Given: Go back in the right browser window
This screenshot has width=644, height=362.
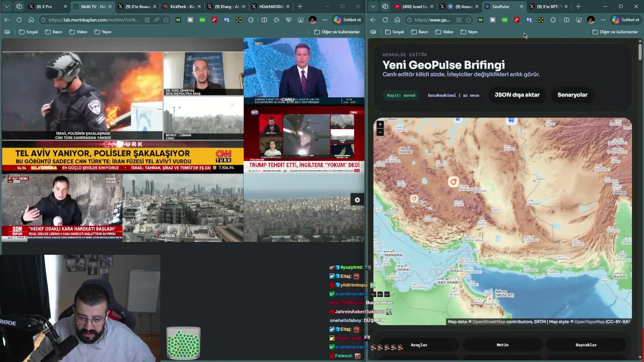Looking at the screenshot, I should [373, 20].
